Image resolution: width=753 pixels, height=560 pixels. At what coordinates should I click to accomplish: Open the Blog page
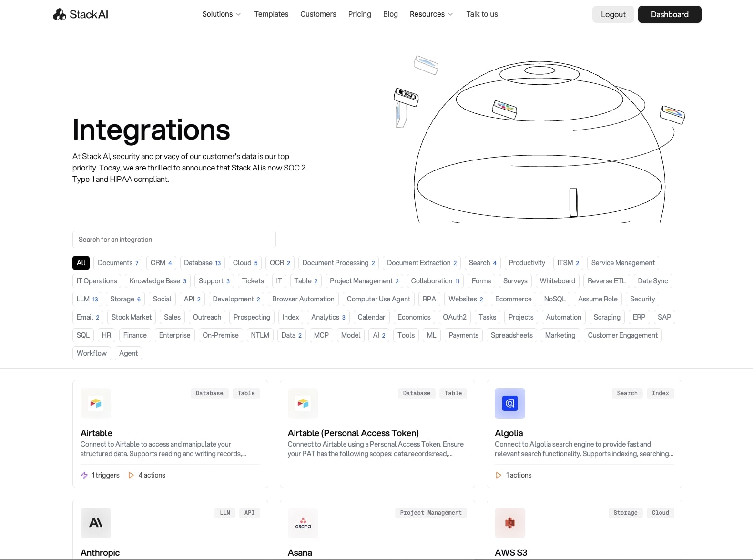point(390,14)
